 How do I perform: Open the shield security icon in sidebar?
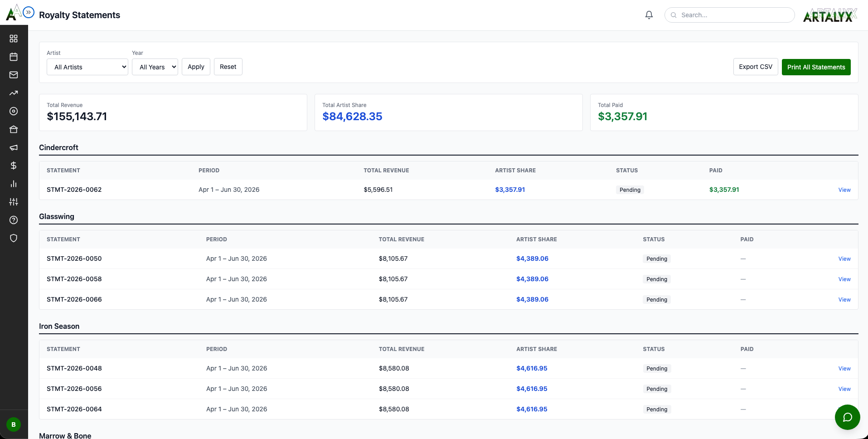coord(14,238)
